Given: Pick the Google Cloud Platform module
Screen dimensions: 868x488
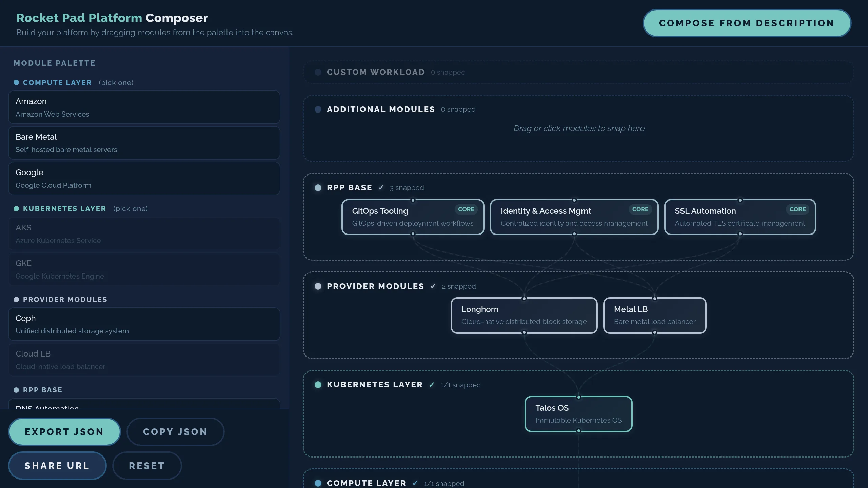Looking at the screenshot, I should coord(144,179).
